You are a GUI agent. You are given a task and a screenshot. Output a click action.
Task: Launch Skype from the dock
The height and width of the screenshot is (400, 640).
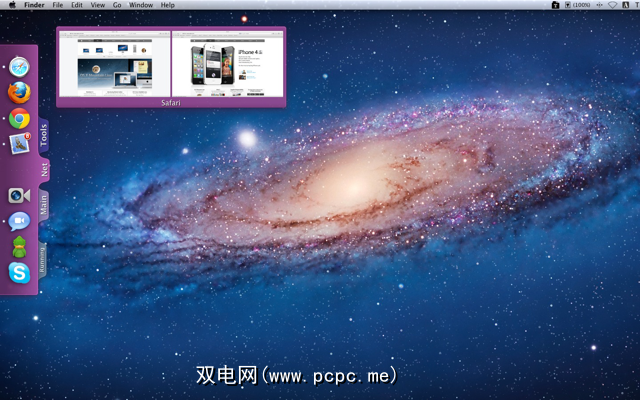click(19, 273)
